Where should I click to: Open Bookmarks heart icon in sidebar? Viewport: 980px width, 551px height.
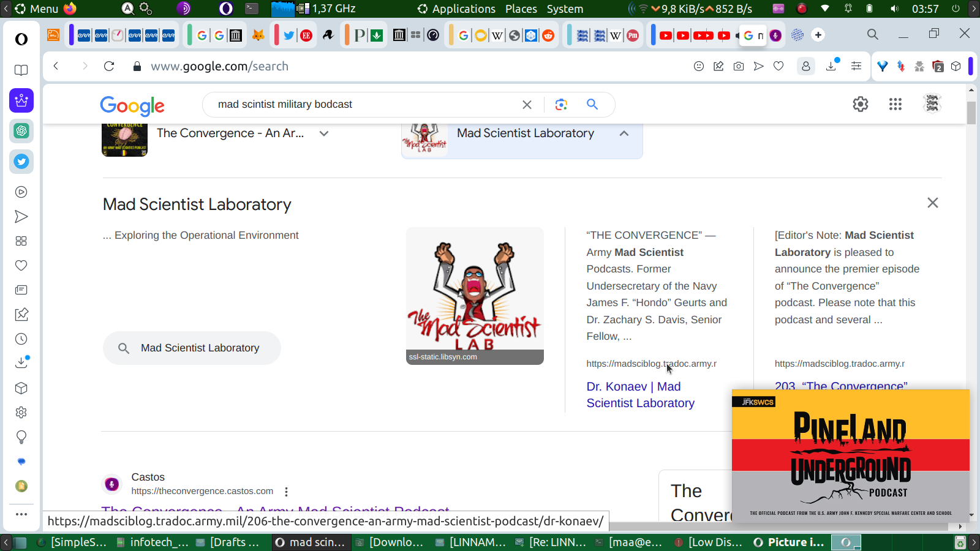[x=21, y=266]
